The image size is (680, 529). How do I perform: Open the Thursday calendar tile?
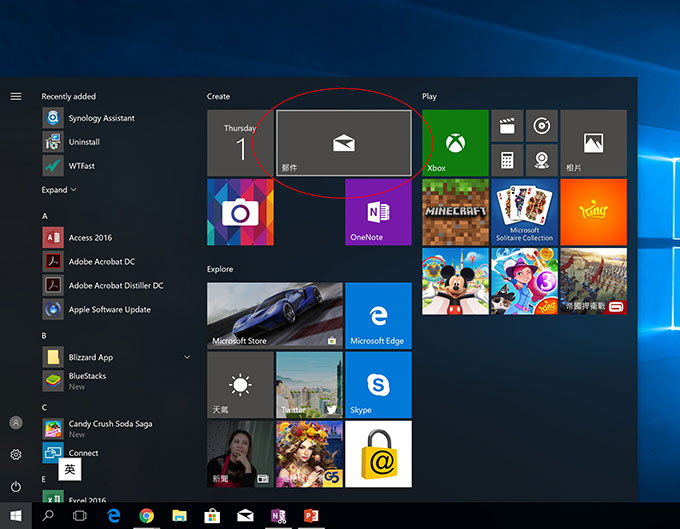tap(240, 143)
